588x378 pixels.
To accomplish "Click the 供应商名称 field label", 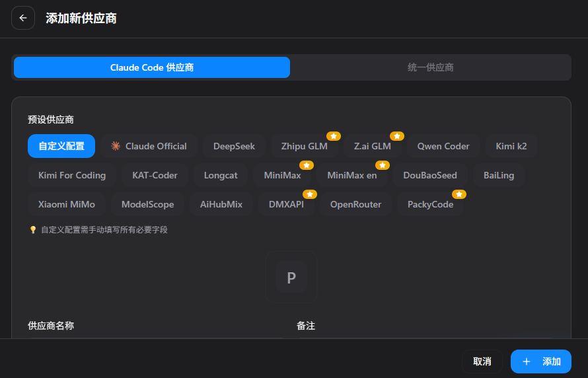I will click(51, 326).
